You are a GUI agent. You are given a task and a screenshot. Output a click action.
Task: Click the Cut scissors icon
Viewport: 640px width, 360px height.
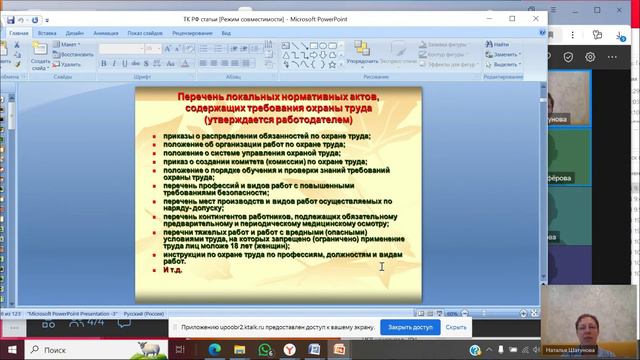[17, 44]
